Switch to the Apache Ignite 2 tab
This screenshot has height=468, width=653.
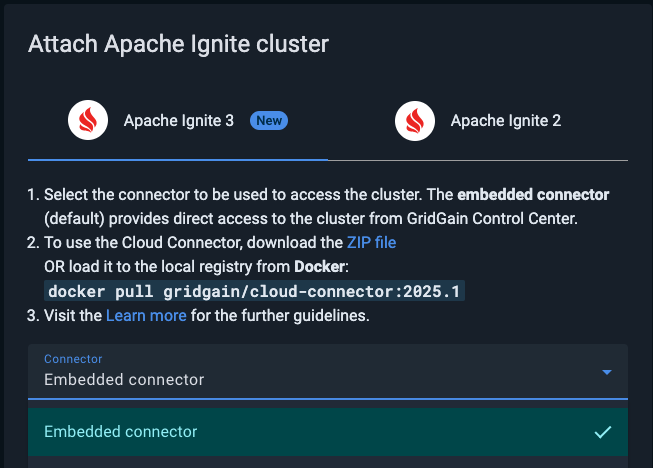505,121
